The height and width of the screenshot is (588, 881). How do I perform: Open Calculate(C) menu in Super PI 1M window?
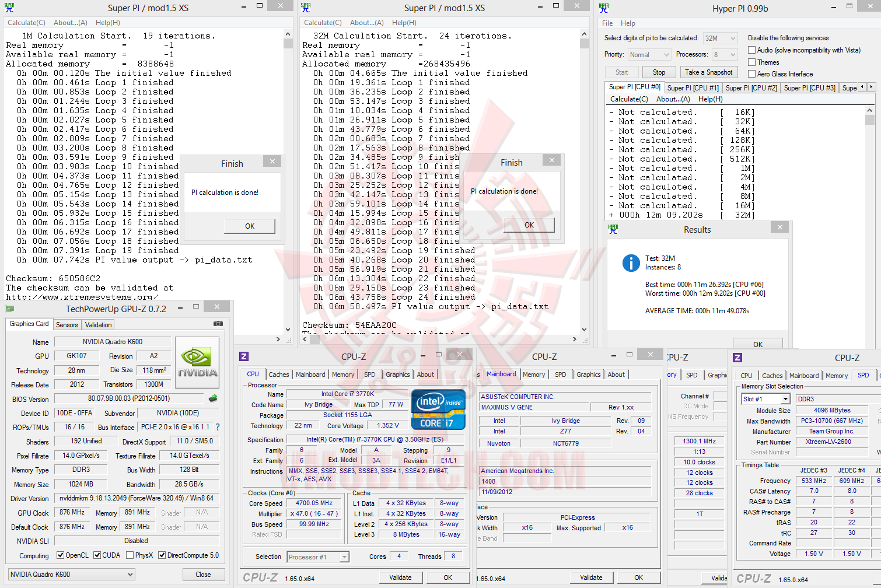pyautogui.click(x=26, y=23)
